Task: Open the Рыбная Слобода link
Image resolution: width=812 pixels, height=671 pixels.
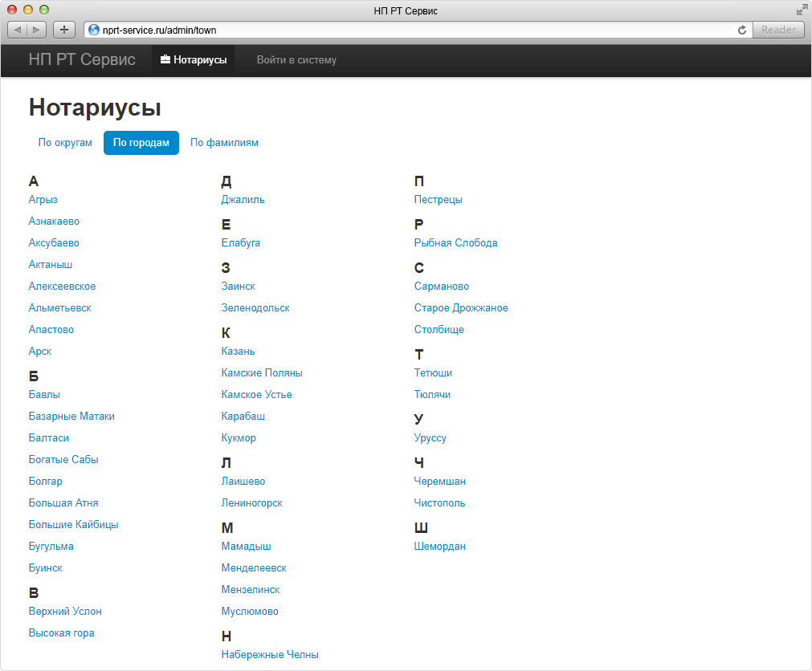Action: pyautogui.click(x=455, y=242)
